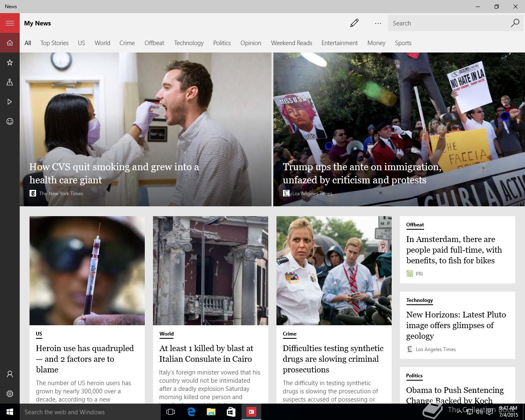The height and width of the screenshot is (420, 525).
Task: Click the US category label on heroin card
Action: pyautogui.click(x=39, y=334)
